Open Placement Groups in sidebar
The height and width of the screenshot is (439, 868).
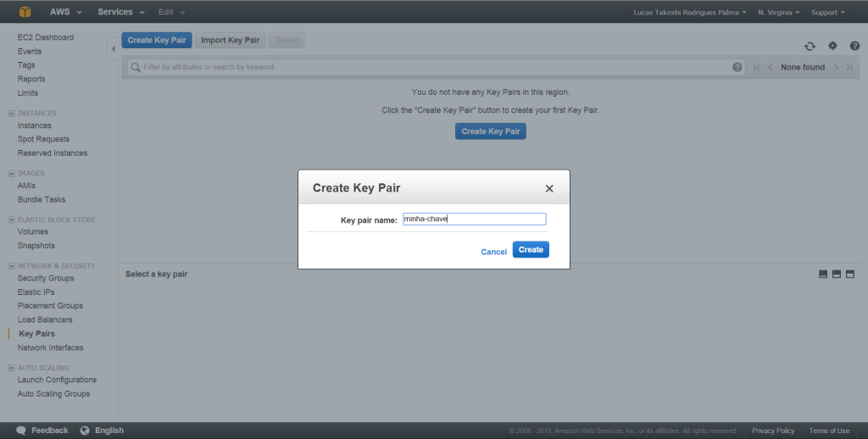pyautogui.click(x=50, y=306)
